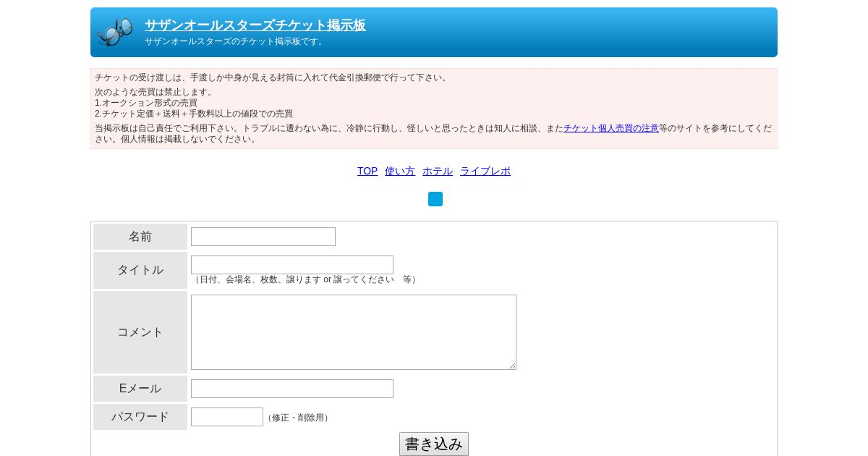Click the blue square icon below navigation
This screenshot has height=456, width=868.
(x=435, y=199)
